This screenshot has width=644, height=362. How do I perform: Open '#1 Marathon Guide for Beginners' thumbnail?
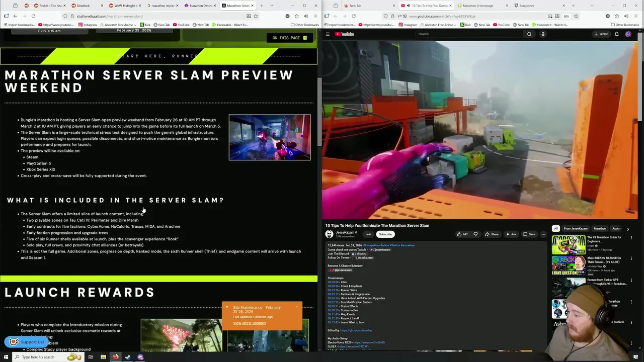(569, 245)
